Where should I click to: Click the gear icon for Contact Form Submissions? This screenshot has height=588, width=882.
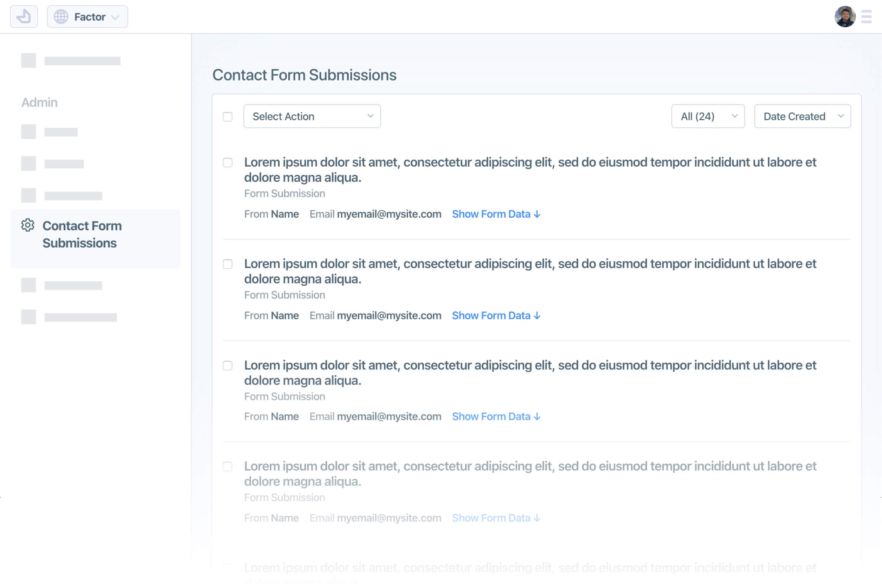(28, 225)
